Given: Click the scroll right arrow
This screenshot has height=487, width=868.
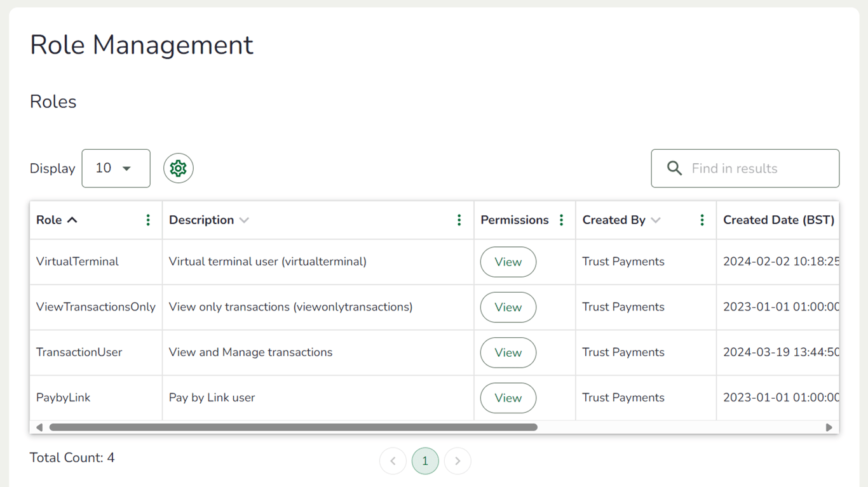Looking at the screenshot, I should pos(829,427).
